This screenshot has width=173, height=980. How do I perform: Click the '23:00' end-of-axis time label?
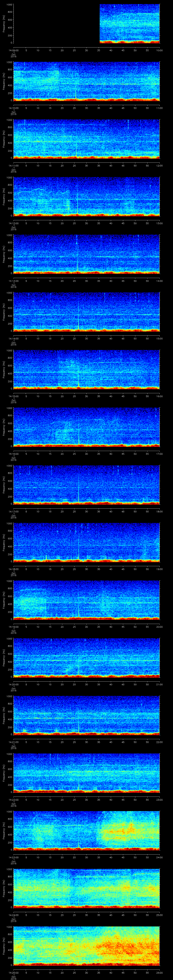click(160, 800)
